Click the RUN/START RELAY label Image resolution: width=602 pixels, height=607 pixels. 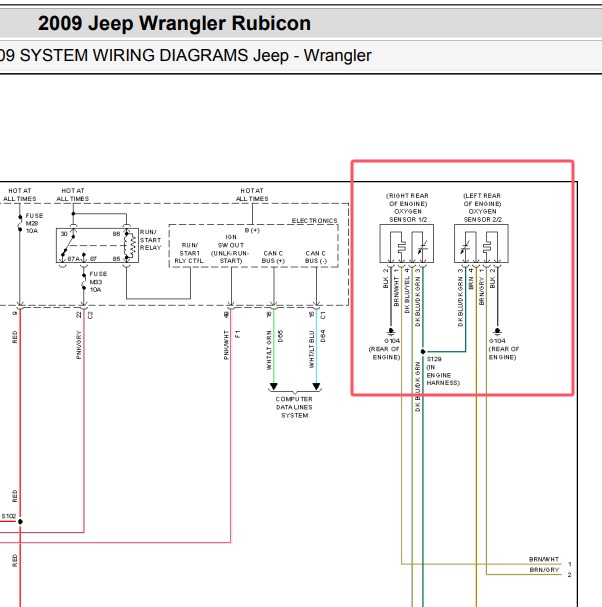click(151, 240)
